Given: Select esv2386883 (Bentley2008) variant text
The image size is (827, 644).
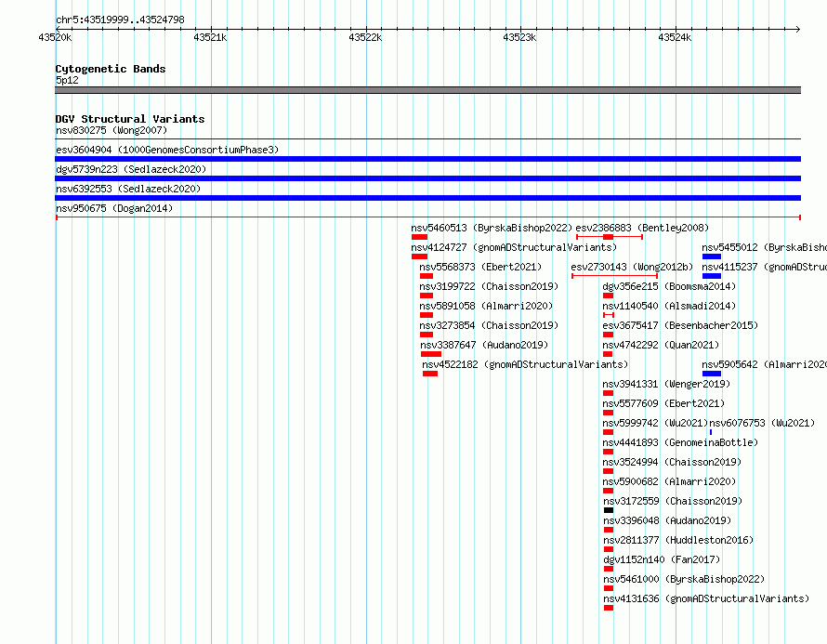Looking at the screenshot, I should pos(642,228).
